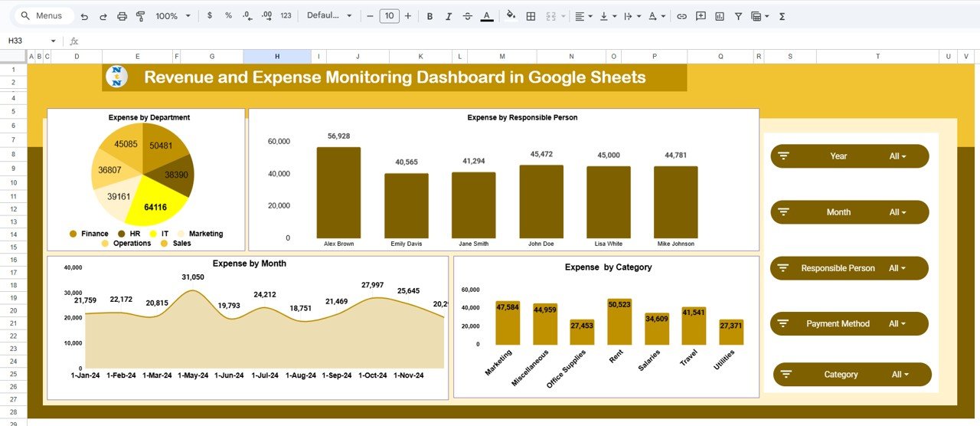
Task: Open the merge cells type dropdown arrow
Action: pyautogui.click(x=563, y=16)
